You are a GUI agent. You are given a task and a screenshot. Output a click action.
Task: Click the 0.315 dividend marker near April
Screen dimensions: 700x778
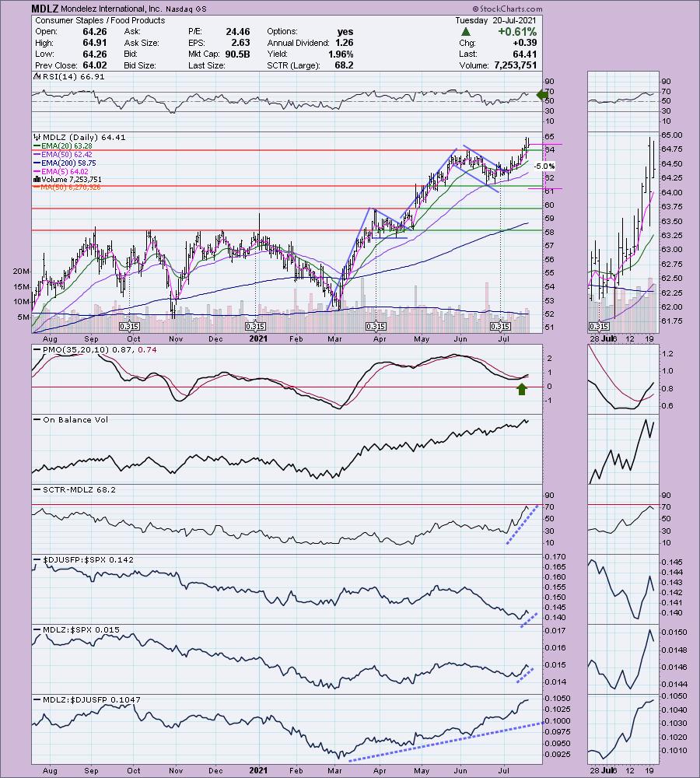[376, 326]
